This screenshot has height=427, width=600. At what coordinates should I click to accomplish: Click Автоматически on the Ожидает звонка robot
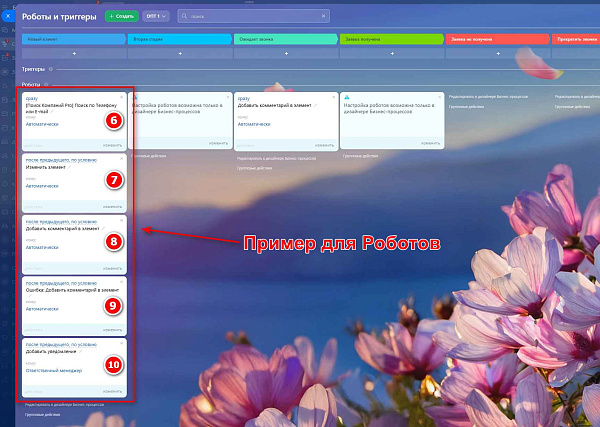click(x=254, y=124)
